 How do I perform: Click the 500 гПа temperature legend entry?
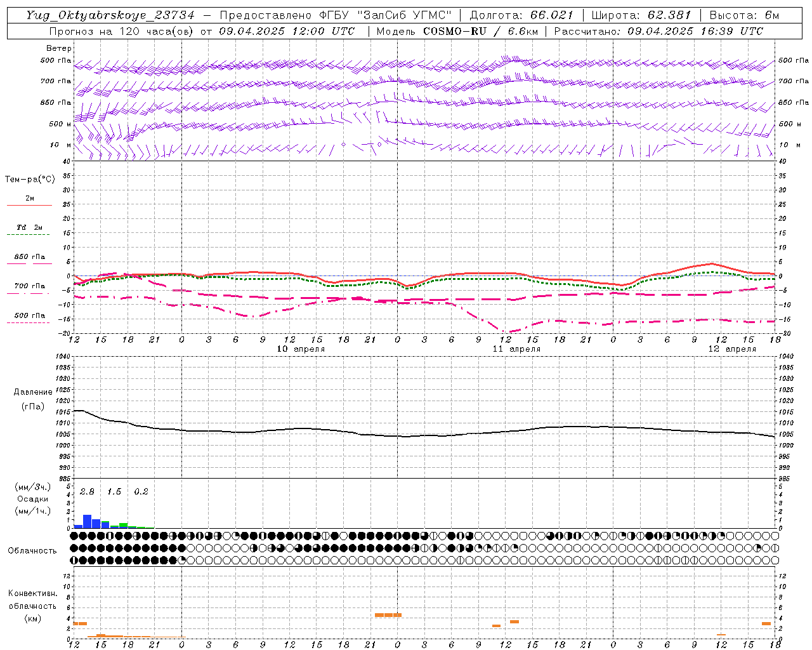[30, 315]
